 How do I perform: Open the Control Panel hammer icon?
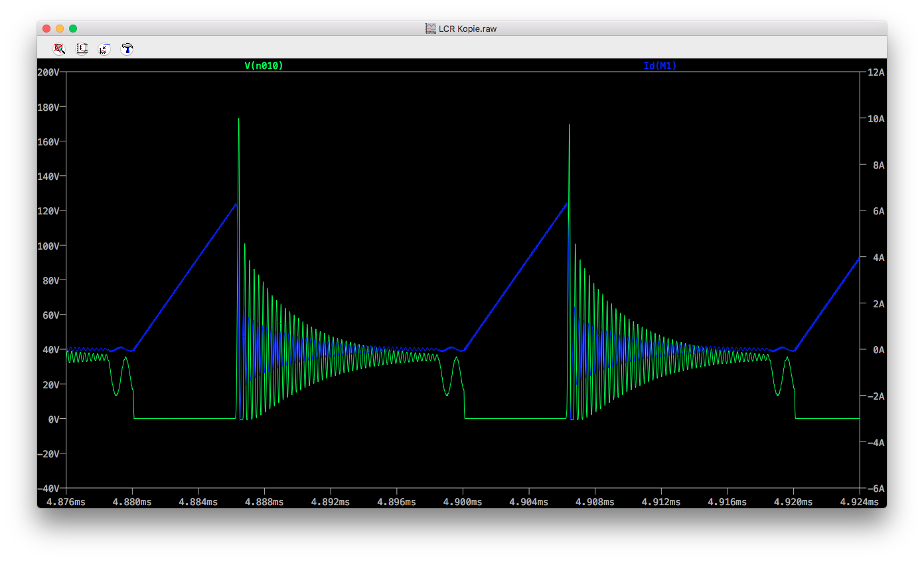[127, 48]
